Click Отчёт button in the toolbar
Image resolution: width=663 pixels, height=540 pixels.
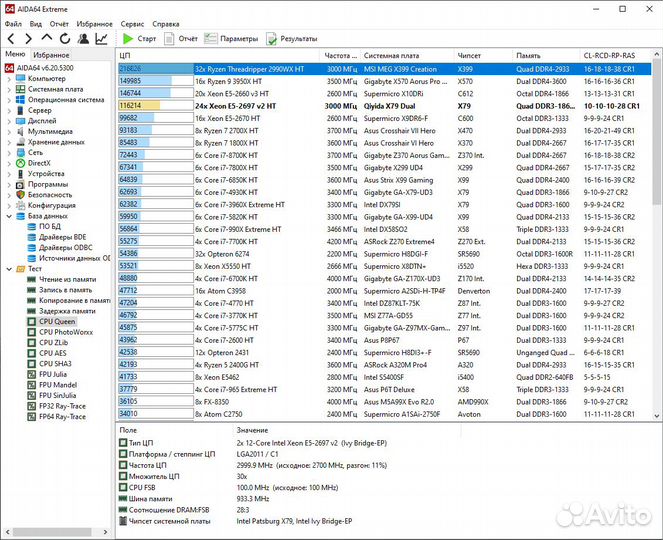coord(181,39)
